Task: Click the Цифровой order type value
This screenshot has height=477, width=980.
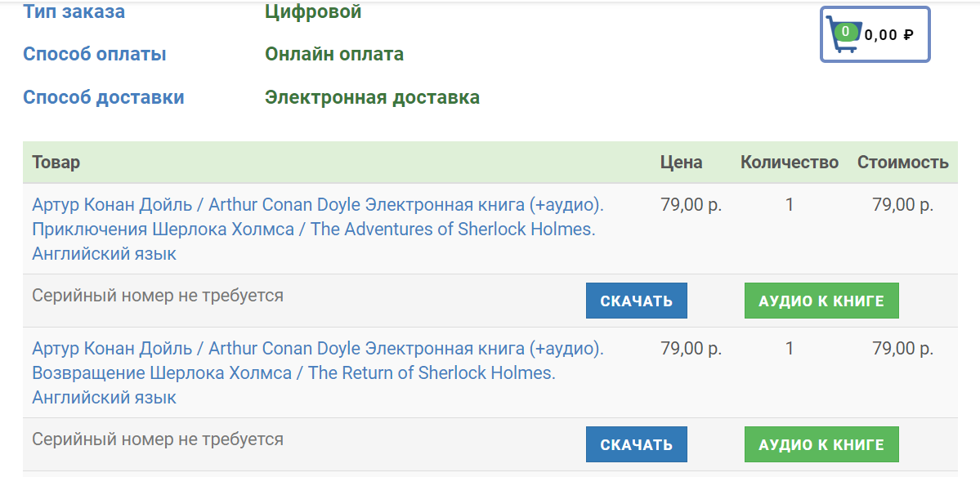Action: coord(313,11)
